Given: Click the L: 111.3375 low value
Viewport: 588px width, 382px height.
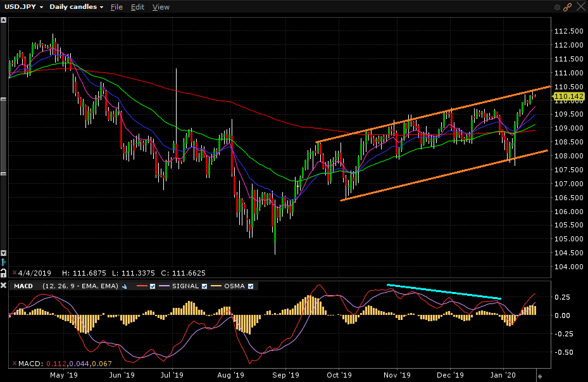Looking at the screenshot, I should 133,273.
